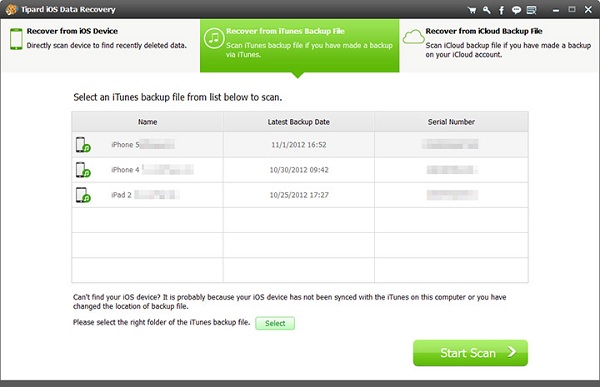Click the iPhone 4 blurred serial number
Screen dimensions: 600x387
point(452,170)
